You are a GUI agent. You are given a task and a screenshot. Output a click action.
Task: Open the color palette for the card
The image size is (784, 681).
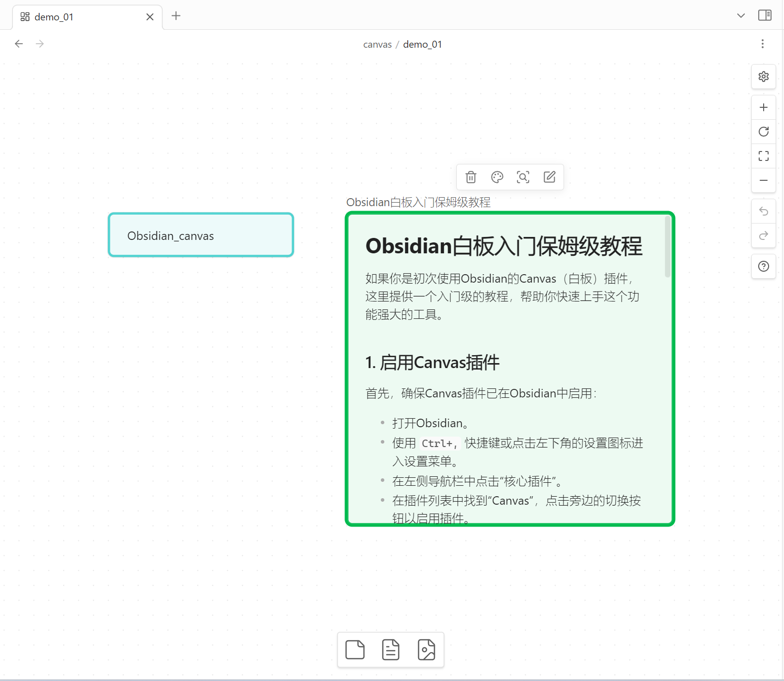[497, 177]
